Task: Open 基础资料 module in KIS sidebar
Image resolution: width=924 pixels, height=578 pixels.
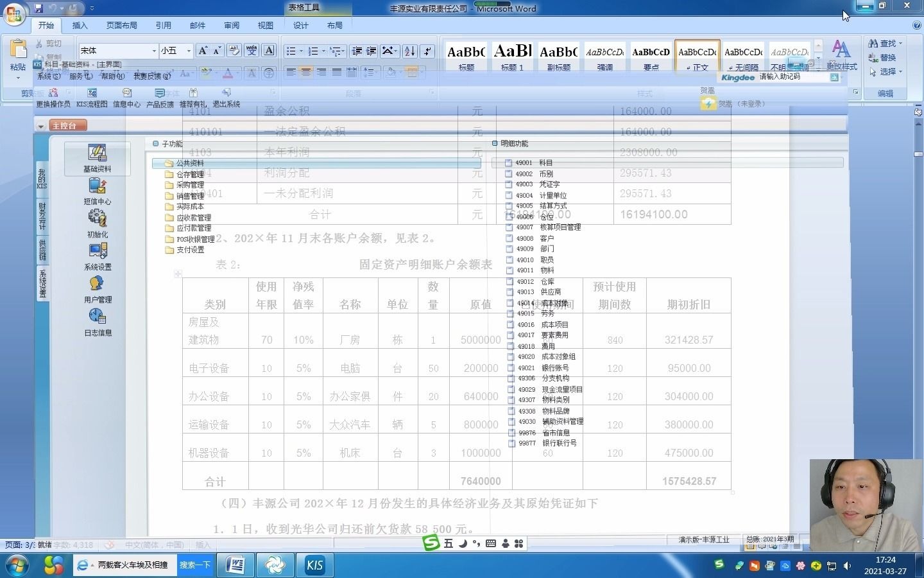Action: coord(97,158)
